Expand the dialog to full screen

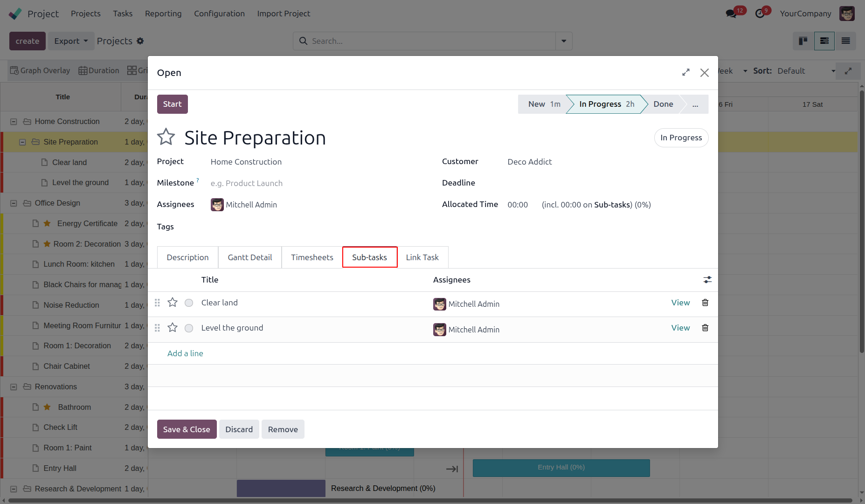click(685, 73)
